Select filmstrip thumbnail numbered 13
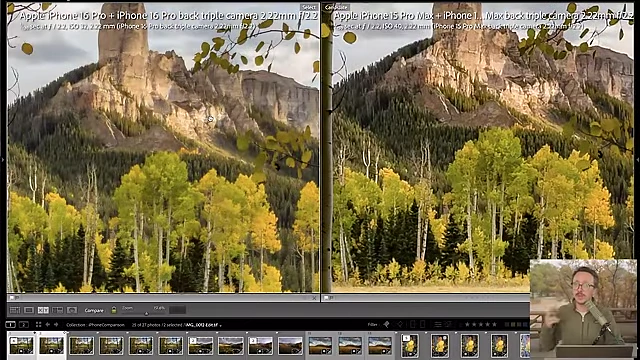Image resolution: width=640 pixels, height=360 pixels. point(380,345)
